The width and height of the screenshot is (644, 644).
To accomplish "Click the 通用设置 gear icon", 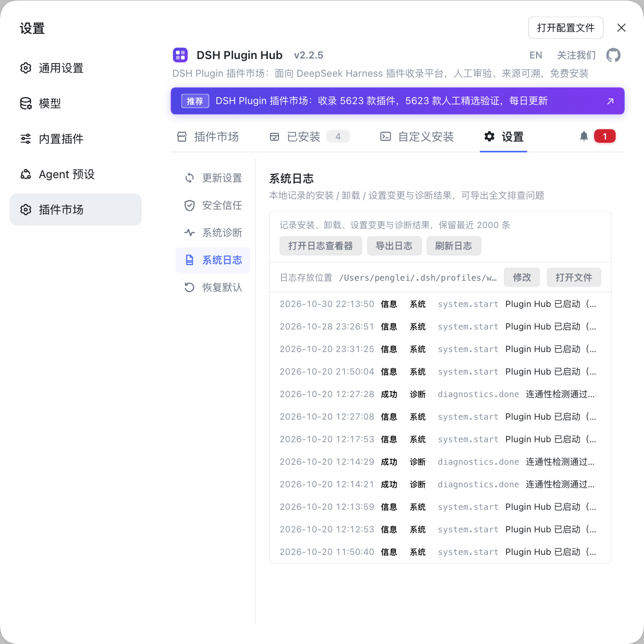I will [26, 68].
